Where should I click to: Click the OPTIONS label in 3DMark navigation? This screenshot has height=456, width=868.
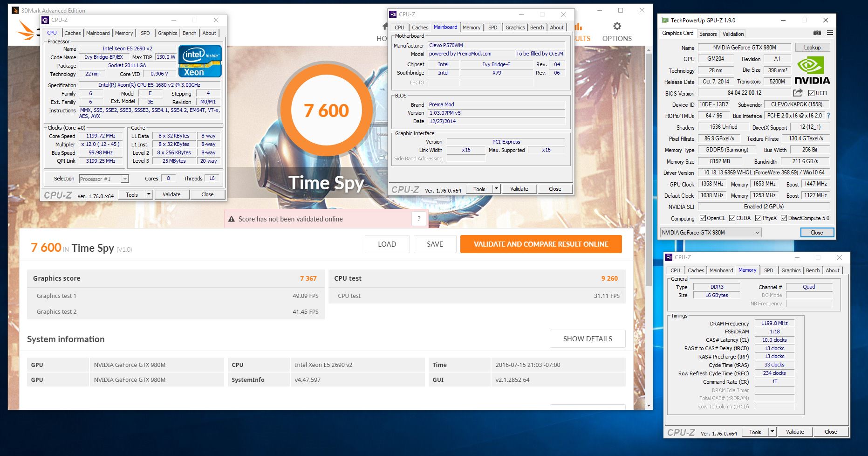(x=617, y=39)
